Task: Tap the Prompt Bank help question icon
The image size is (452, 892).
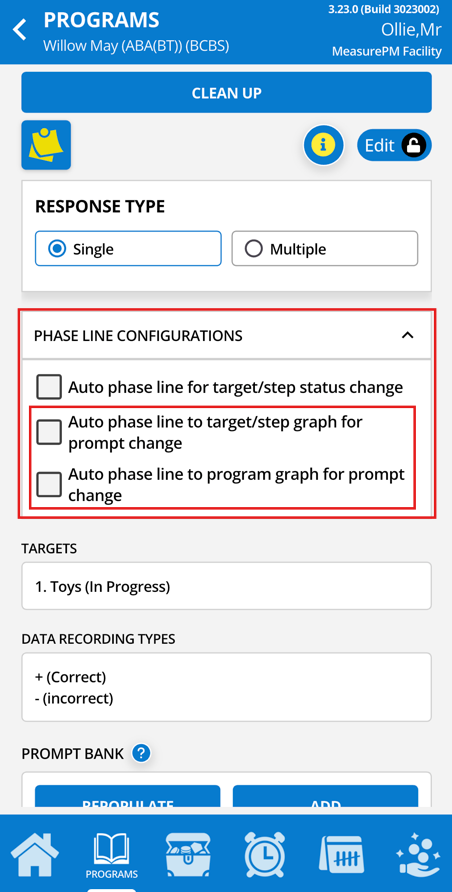Action: (x=141, y=754)
